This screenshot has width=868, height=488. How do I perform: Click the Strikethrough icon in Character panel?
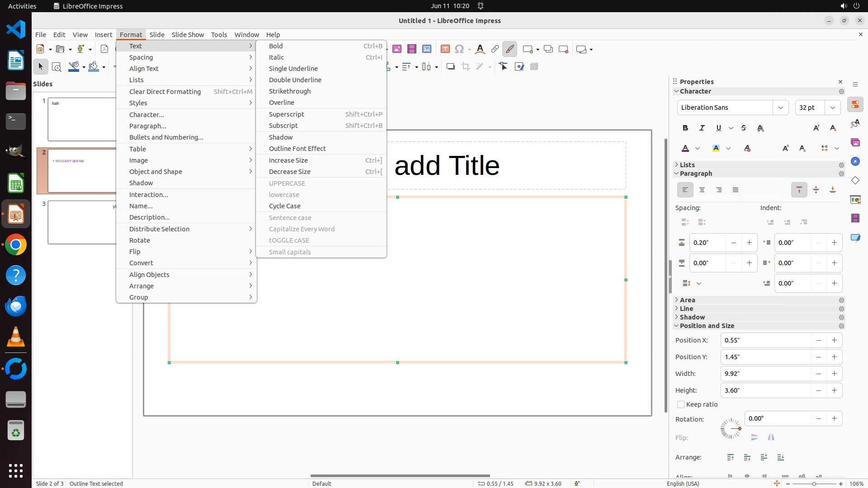click(744, 128)
